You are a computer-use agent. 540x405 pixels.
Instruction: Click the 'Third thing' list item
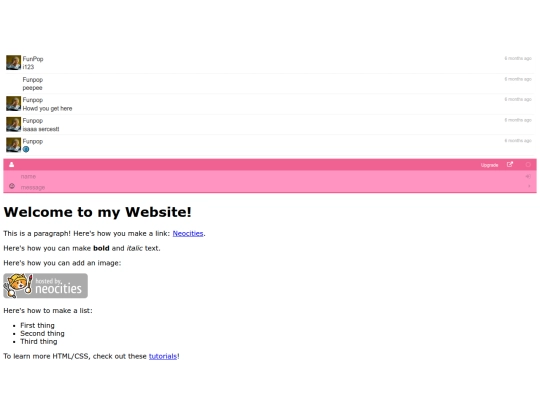39,342
